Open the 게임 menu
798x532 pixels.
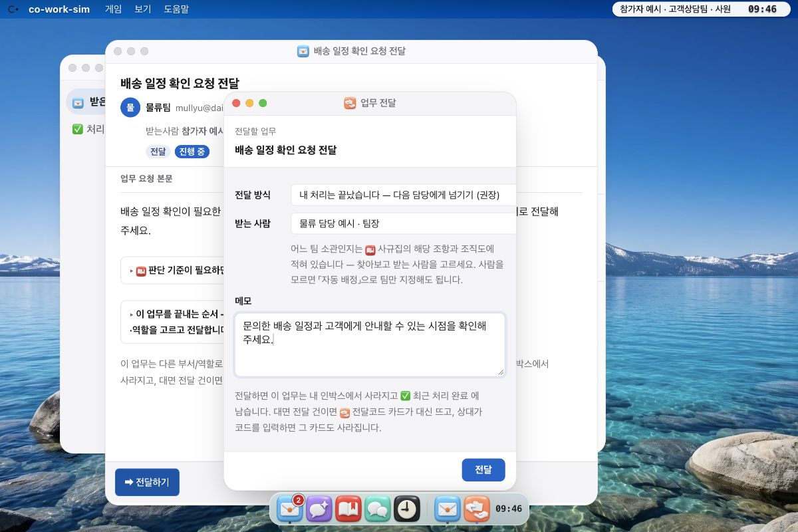click(114, 9)
